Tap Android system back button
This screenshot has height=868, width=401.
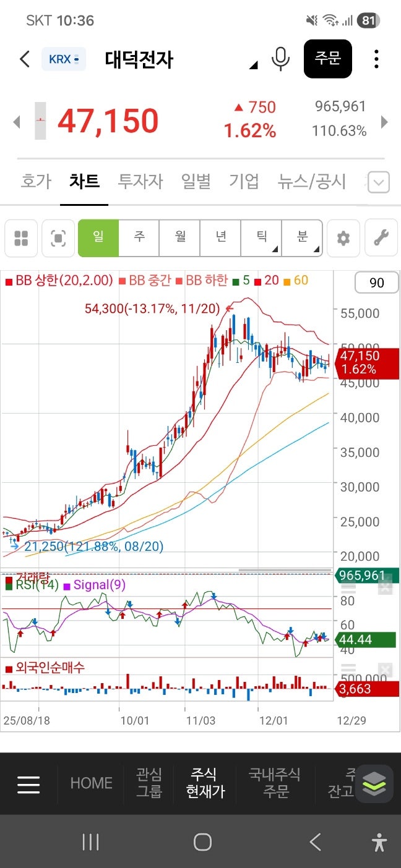(x=315, y=842)
